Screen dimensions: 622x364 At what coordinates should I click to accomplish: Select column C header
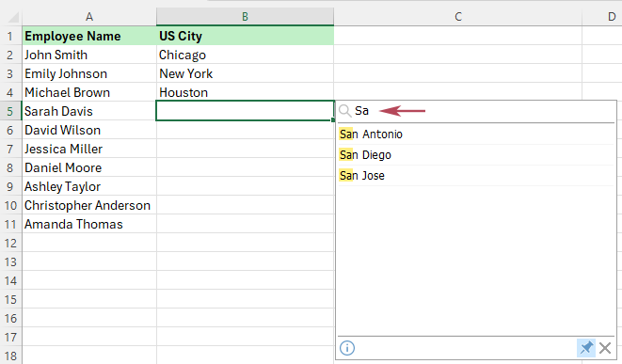(458, 17)
